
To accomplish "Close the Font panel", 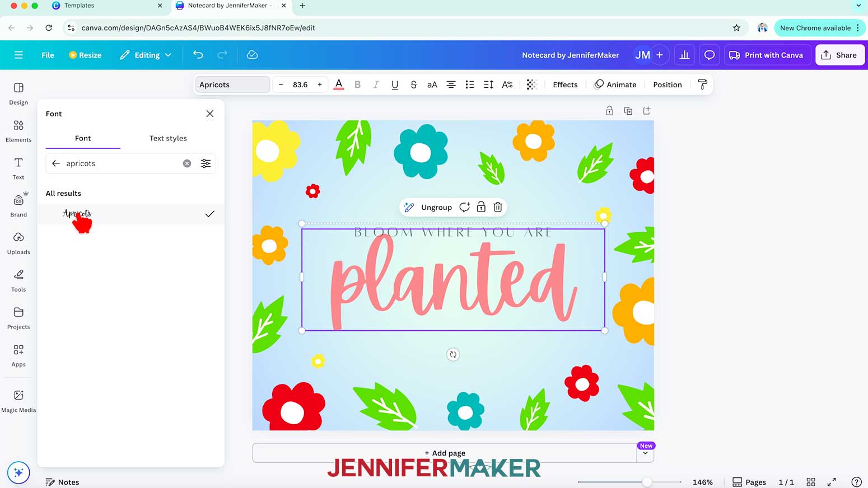I will click(x=210, y=114).
